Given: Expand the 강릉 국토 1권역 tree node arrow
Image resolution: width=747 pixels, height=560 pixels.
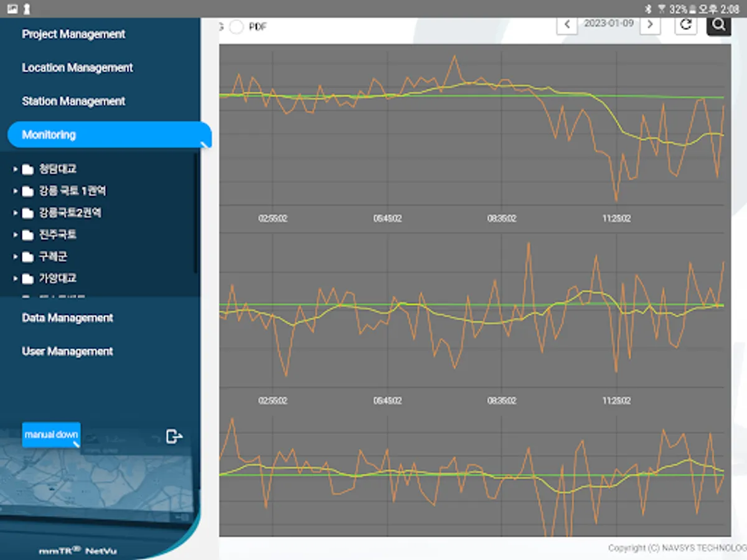Looking at the screenshot, I should point(15,191).
